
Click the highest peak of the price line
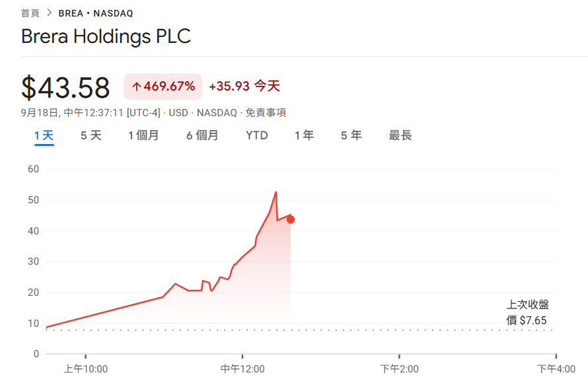[276, 192]
